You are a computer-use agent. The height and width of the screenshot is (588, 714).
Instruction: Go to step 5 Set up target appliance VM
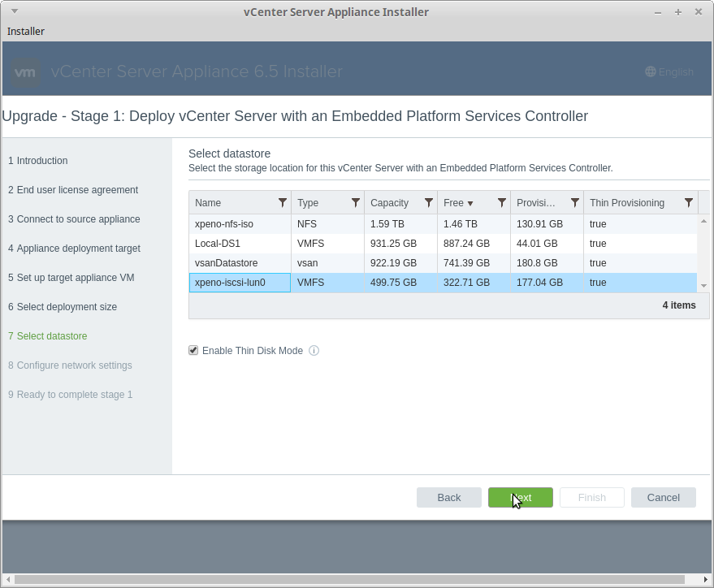[x=71, y=278]
